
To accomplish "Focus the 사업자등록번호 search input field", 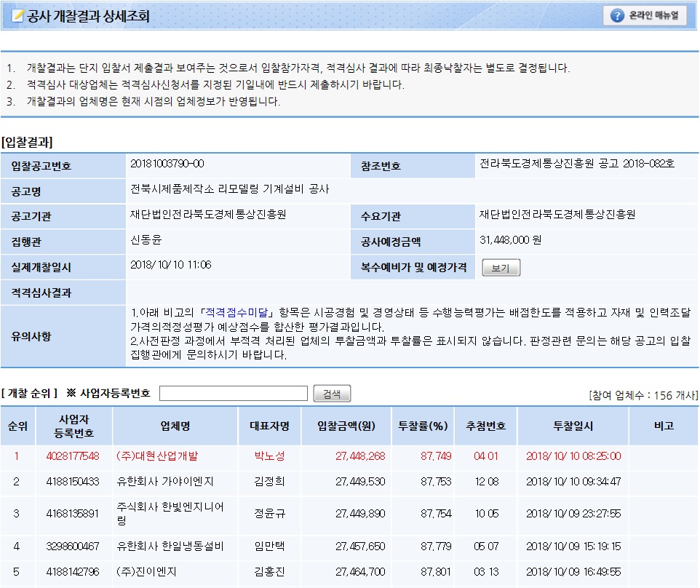I will coord(233,394).
